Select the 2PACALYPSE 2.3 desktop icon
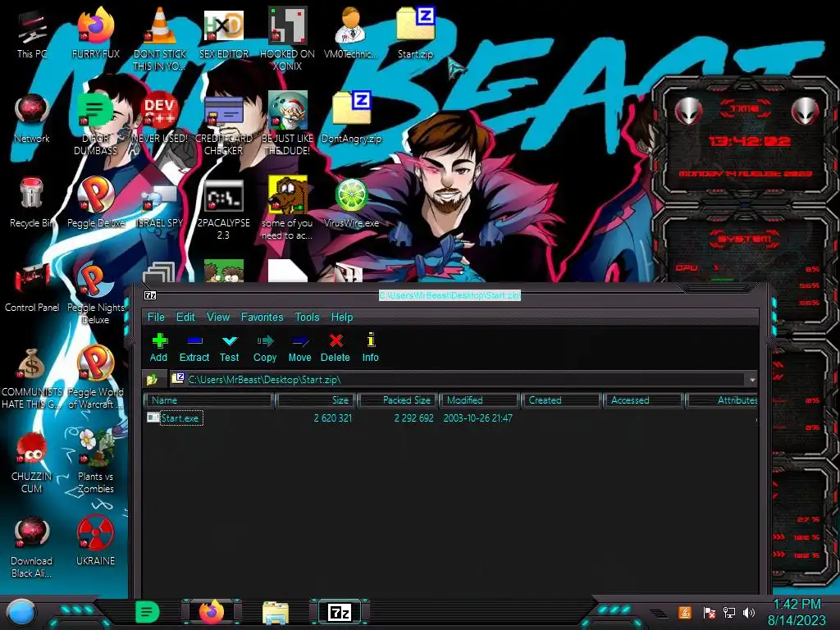840x630 pixels. [223, 209]
